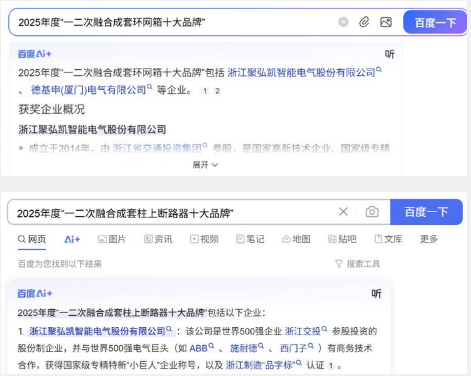Play audio with the lower 听 icon
The image size is (471, 376).
click(376, 294)
